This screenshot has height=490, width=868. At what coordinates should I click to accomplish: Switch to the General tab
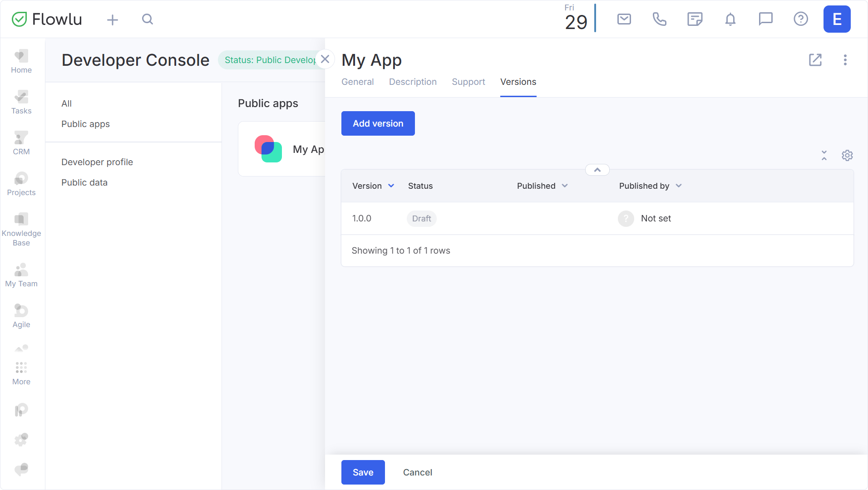[x=357, y=82]
